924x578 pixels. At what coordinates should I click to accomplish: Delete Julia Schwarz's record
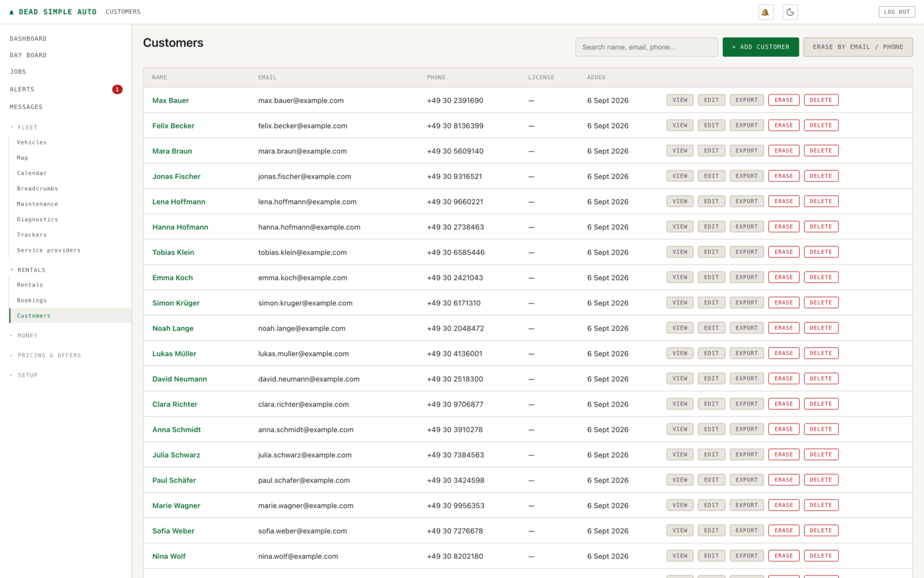coord(821,454)
